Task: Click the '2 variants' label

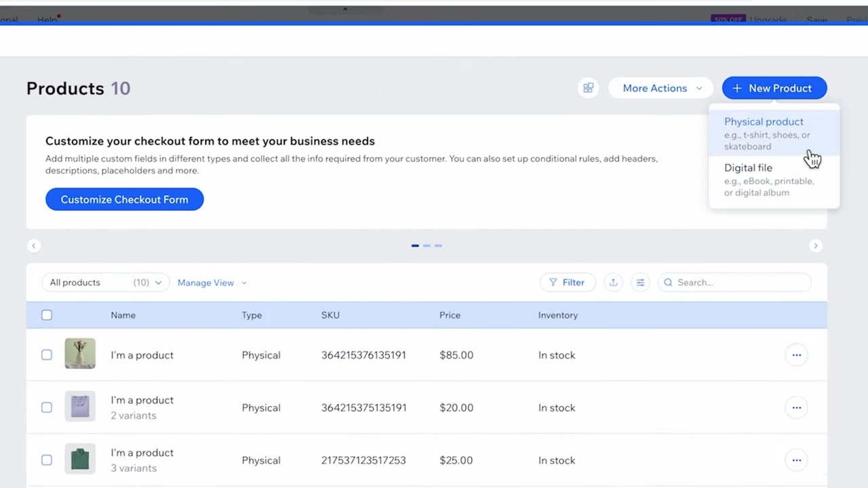Action: pyautogui.click(x=134, y=415)
